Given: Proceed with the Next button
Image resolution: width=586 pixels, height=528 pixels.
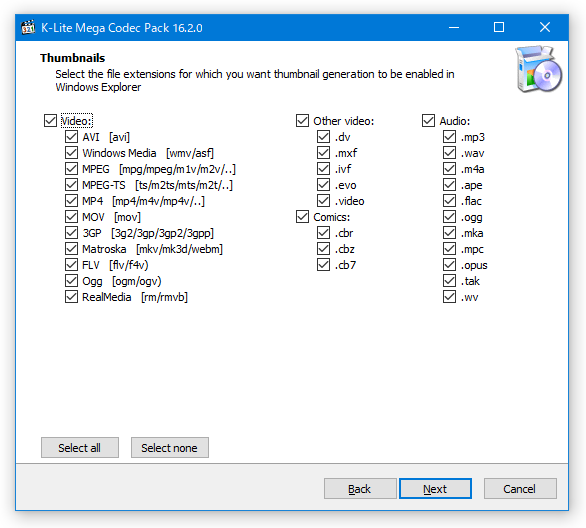Looking at the screenshot, I should tap(435, 488).
